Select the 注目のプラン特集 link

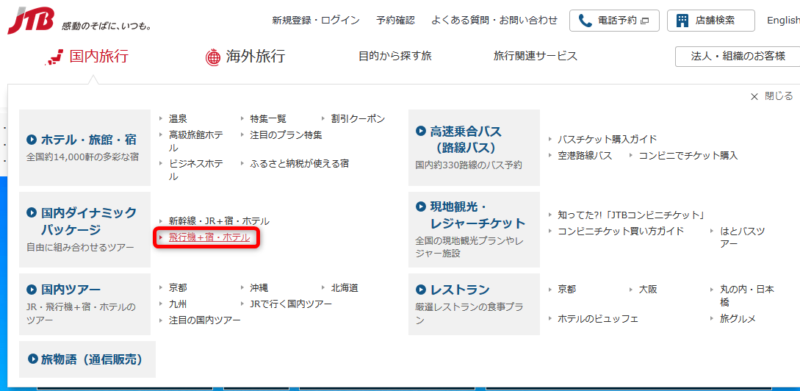click(x=286, y=135)
